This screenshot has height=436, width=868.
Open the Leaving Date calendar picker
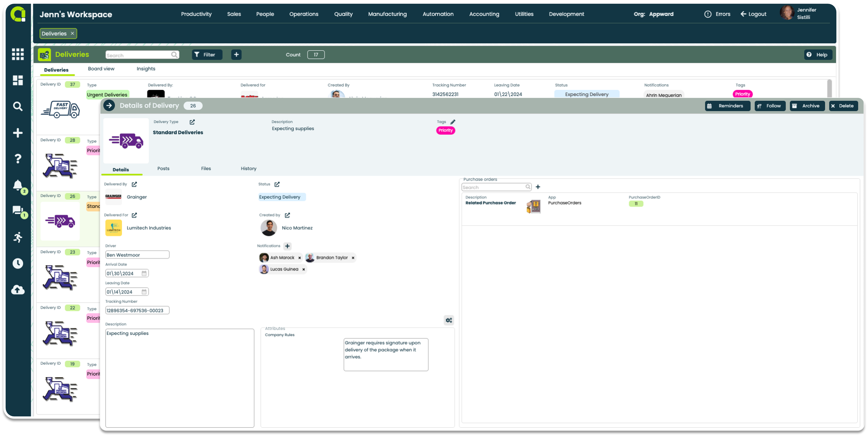pyautogui.click(x=144, y=292)
